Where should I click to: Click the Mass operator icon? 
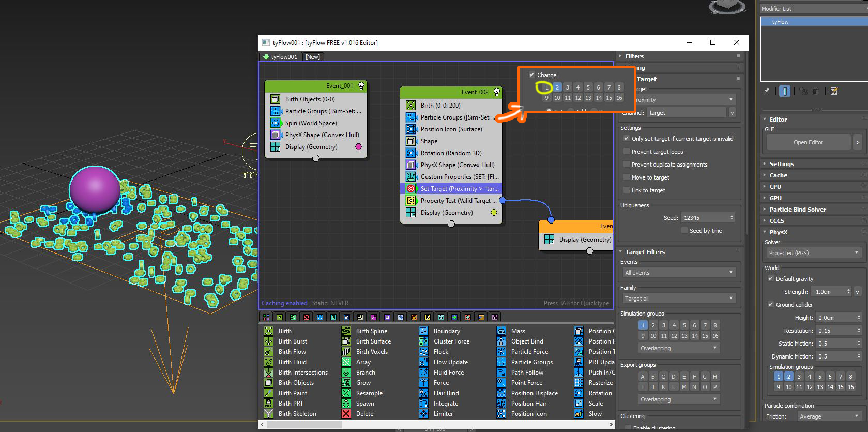coord(501,331)
